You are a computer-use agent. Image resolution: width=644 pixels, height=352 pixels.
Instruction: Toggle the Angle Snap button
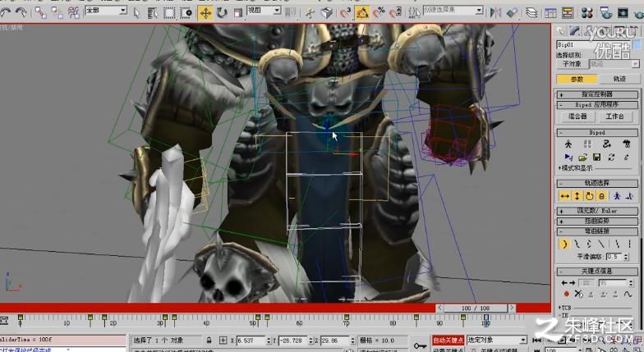click(x=362, y=13)
